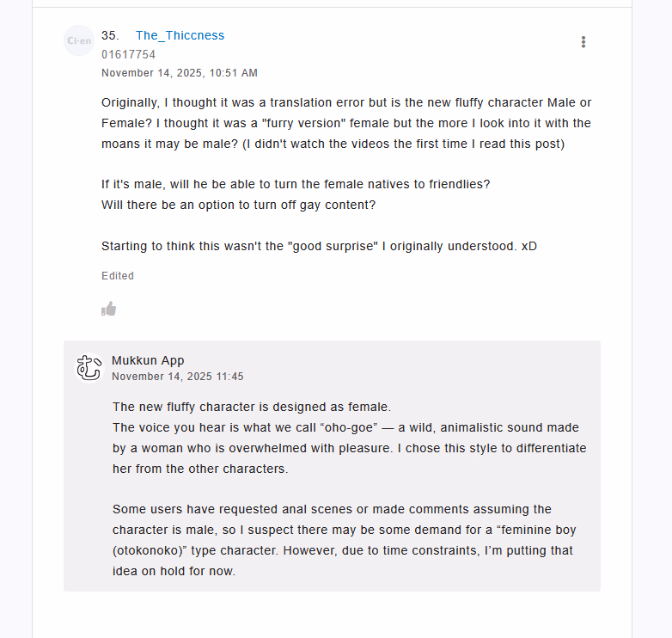Open The_Thiccness user profile link

click(x=180, y=35)
